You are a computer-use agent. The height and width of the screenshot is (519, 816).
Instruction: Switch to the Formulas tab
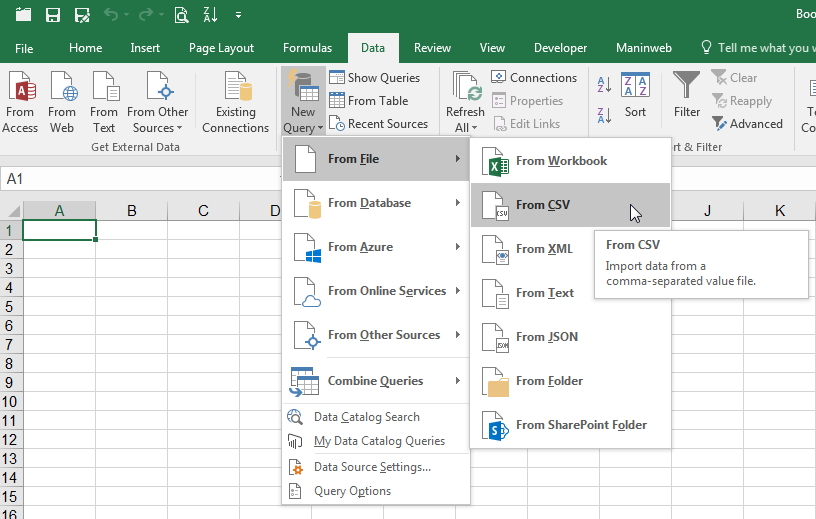(307, 48)
